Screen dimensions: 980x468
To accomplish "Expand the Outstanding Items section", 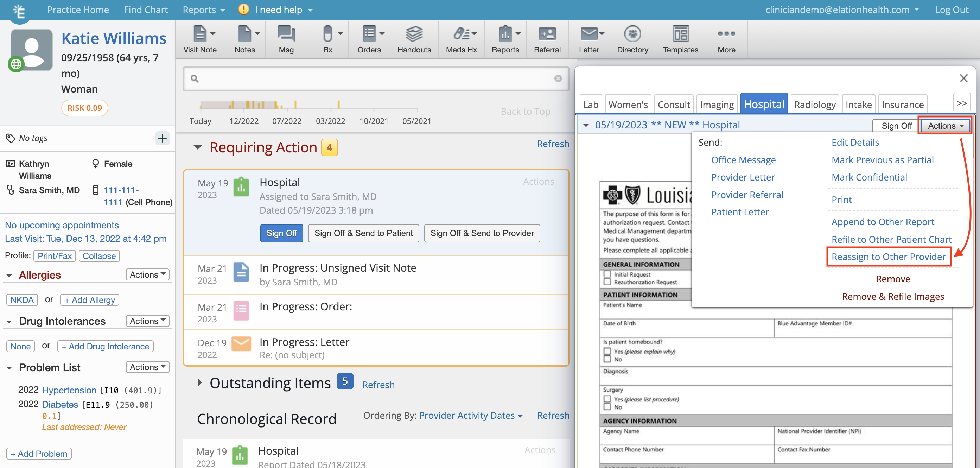I will (200, 383).
